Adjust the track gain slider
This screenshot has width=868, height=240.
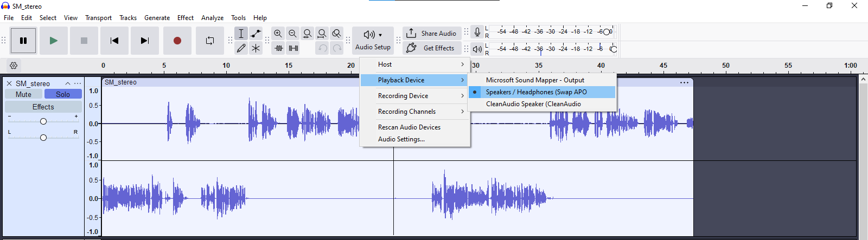pos(43,121)
